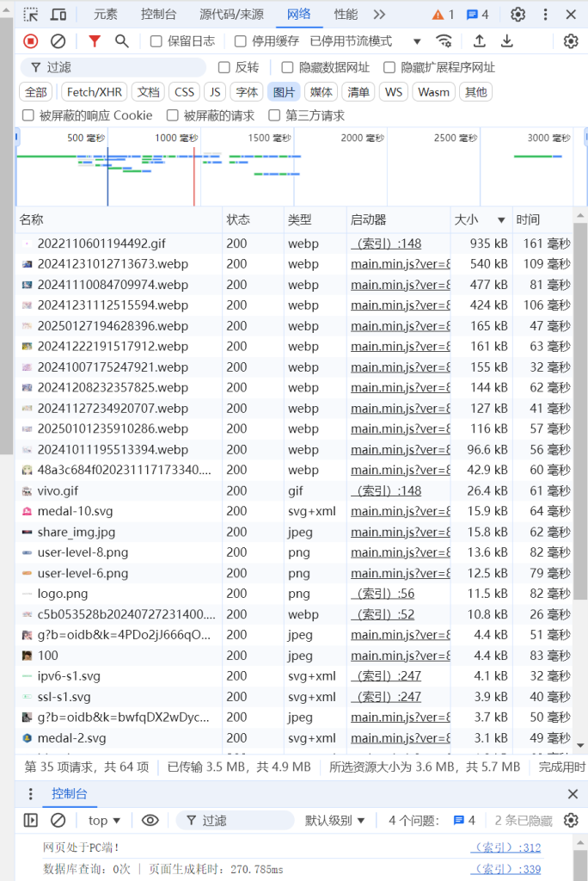The height and width of the screenshot is (881, 588).
Task: Select the Fetch/XHR filter button
Action: point(95,92)
